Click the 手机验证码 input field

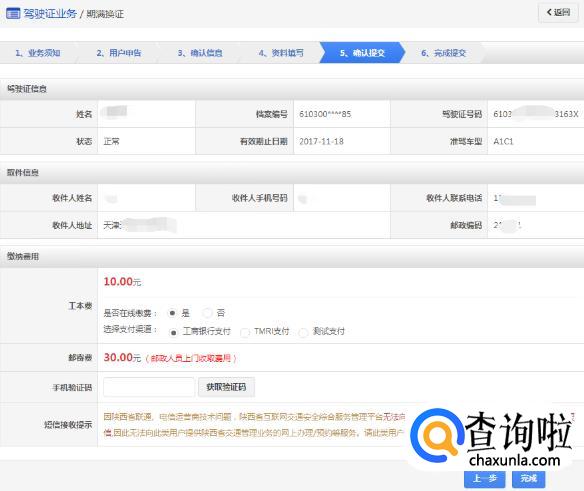149,387
